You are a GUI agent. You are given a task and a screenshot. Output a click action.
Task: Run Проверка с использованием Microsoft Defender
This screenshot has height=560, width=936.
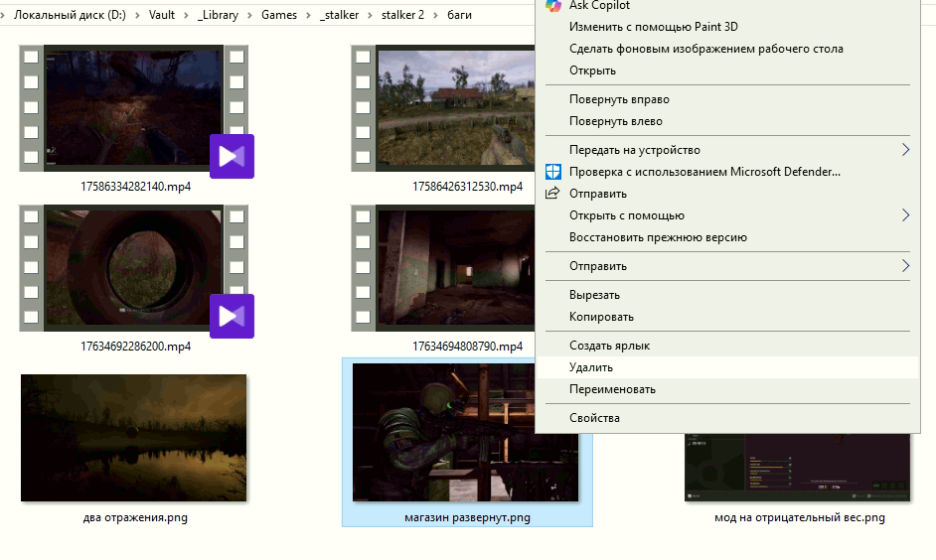click(x=727, y=172)
